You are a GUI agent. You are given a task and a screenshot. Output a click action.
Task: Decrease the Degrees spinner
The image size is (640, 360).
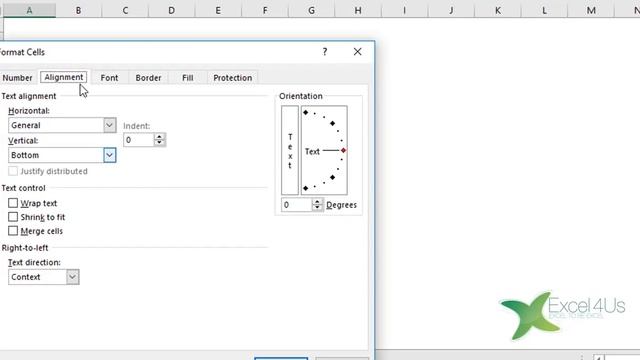[x=318, y=208]
